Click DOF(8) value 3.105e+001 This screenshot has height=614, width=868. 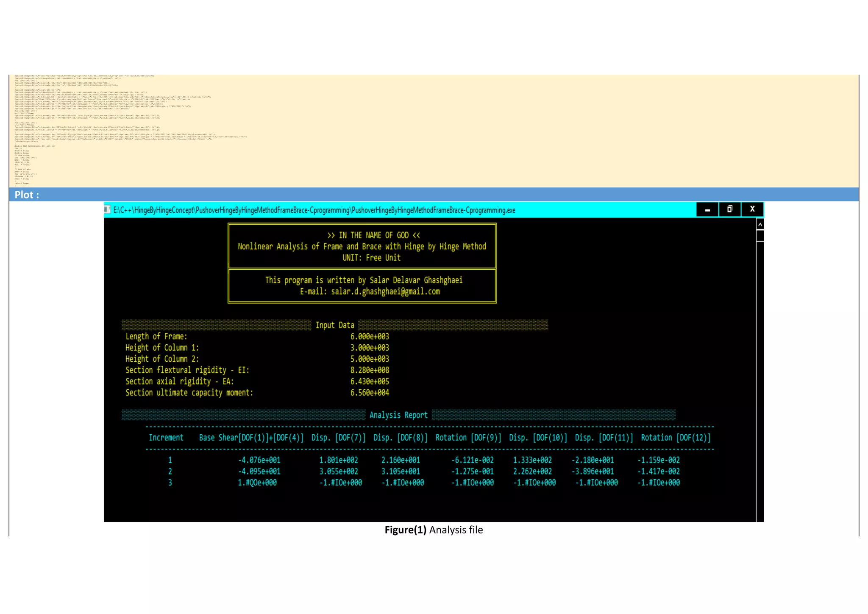(401, 472)
